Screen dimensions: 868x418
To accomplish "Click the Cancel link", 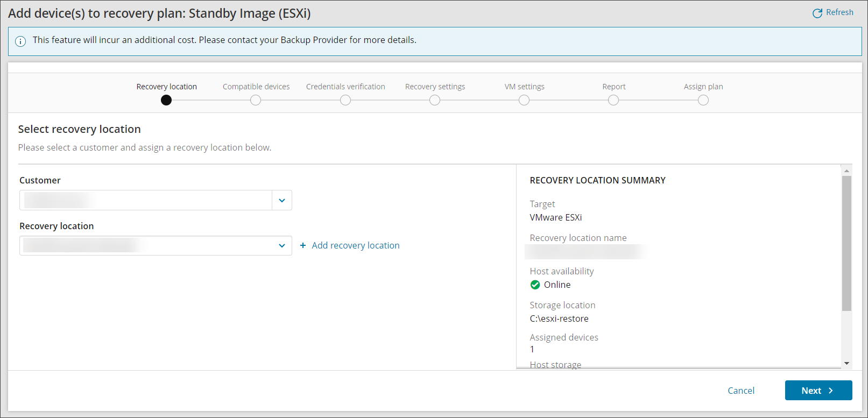I will point(741,391).
